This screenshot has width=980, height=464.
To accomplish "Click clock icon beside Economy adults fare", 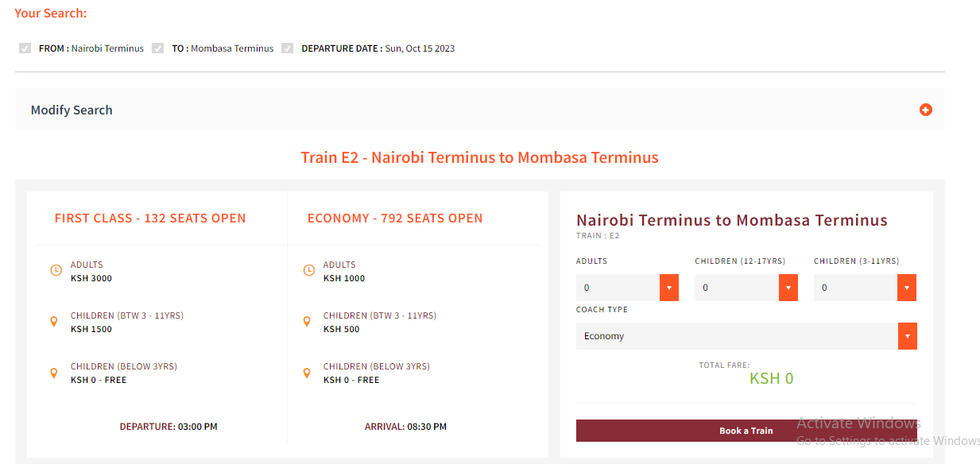I will [309, 271].
